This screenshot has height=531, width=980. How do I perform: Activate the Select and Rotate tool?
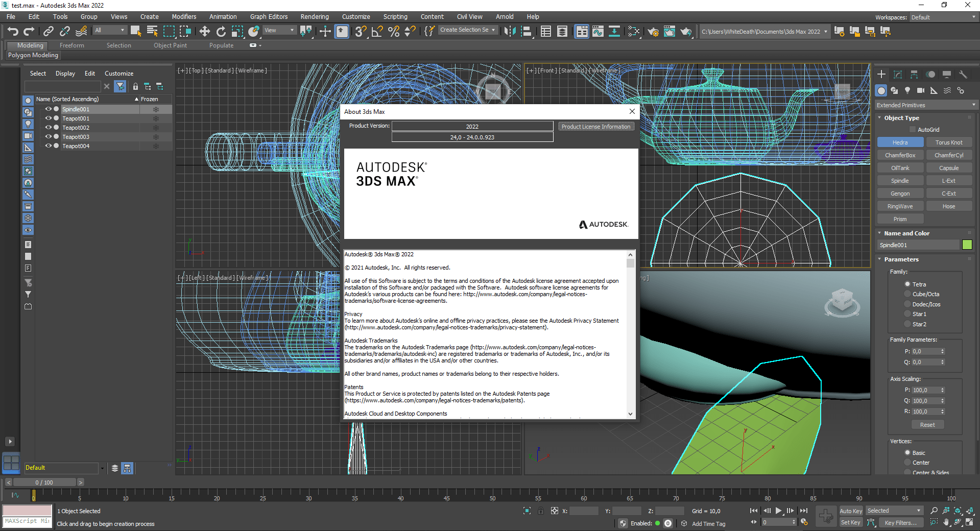[221, 32]
